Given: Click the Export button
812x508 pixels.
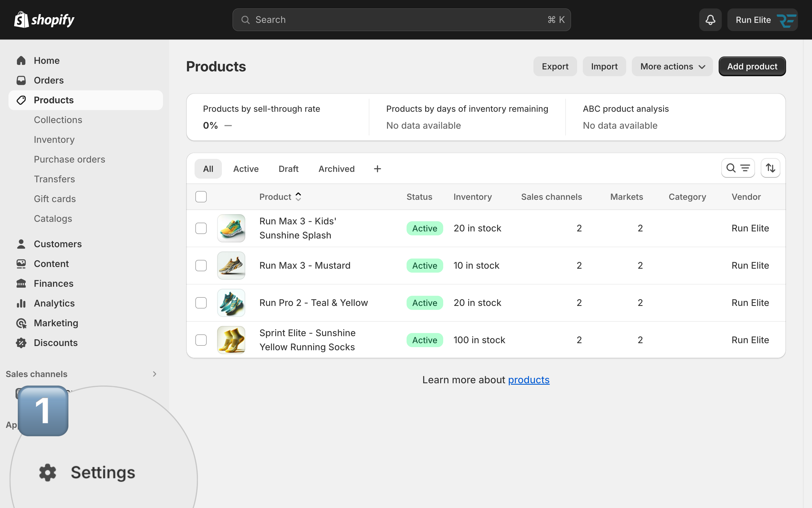Looking at the screenshot, I should click(555, 67).
